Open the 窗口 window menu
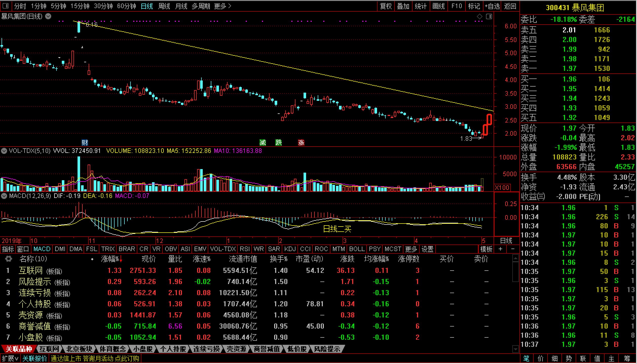This screenshot has width=637, height=364. [x=23, y=249]
